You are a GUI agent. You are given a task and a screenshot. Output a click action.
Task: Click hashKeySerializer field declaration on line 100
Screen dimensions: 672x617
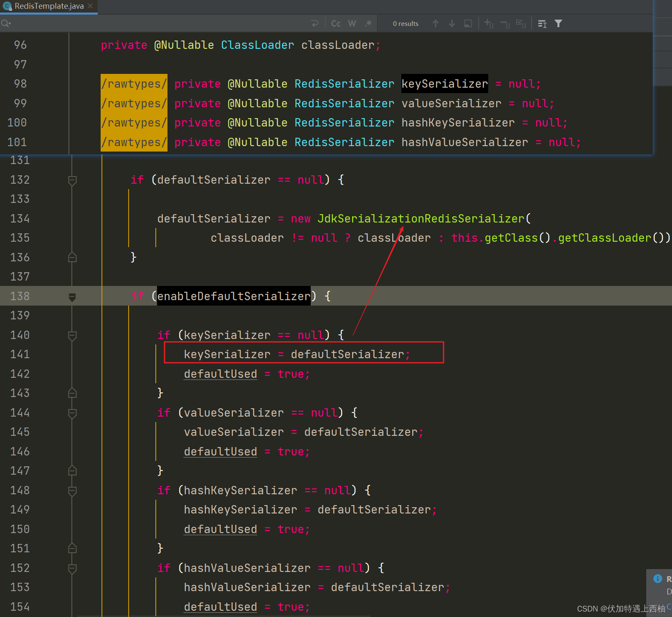coord(458,122)
